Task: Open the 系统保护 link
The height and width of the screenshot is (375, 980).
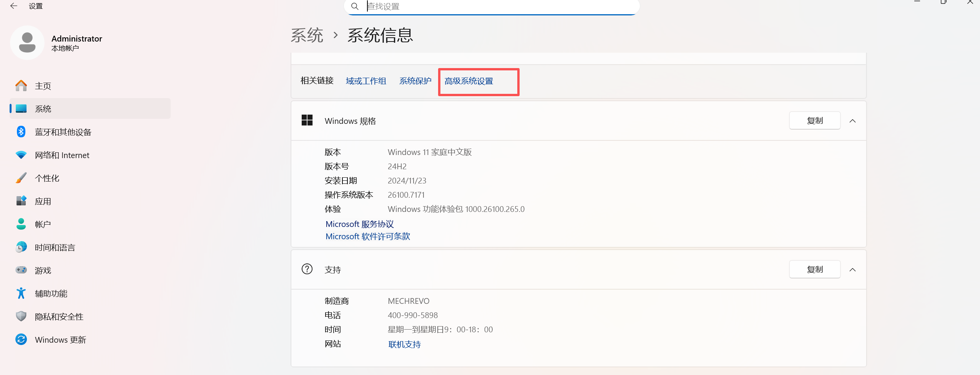Action: pos(415,81)
